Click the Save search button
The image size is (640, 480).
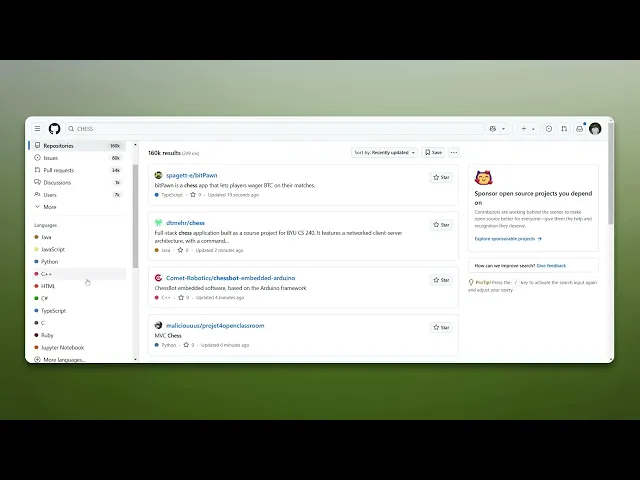pos(433,152)
